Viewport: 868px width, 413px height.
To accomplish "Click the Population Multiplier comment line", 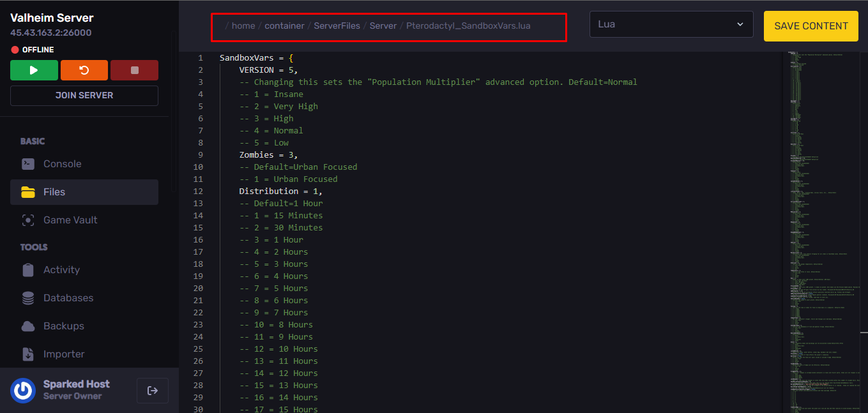I will pos(438,82).
